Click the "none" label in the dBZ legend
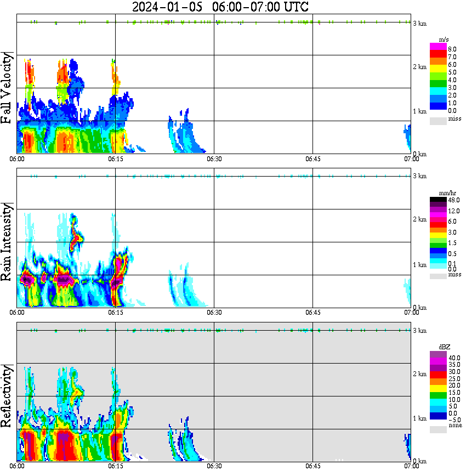Viewport: 466px width, 476px height. tap(455, 426)
